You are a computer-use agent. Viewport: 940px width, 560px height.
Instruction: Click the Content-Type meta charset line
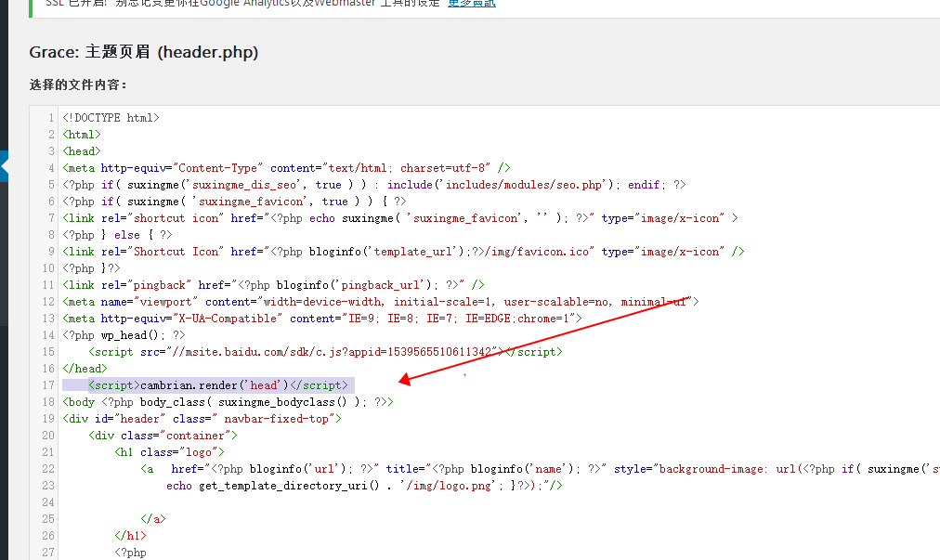tap(286, 168)
